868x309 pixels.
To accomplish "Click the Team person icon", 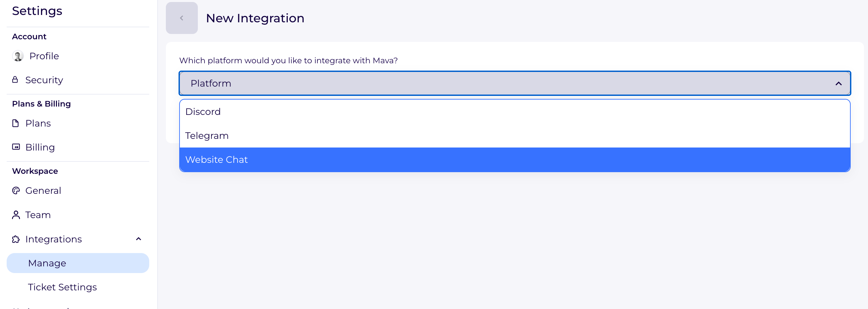I will point(16,215).
